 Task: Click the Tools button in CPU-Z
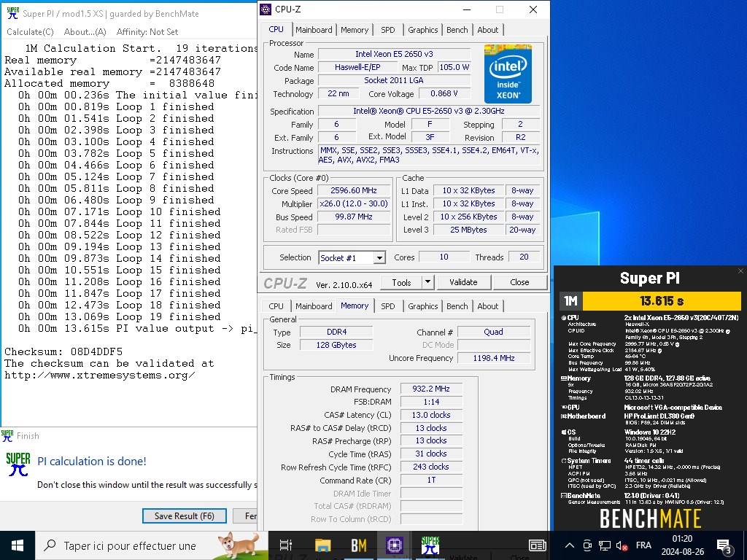pos(401,282)
